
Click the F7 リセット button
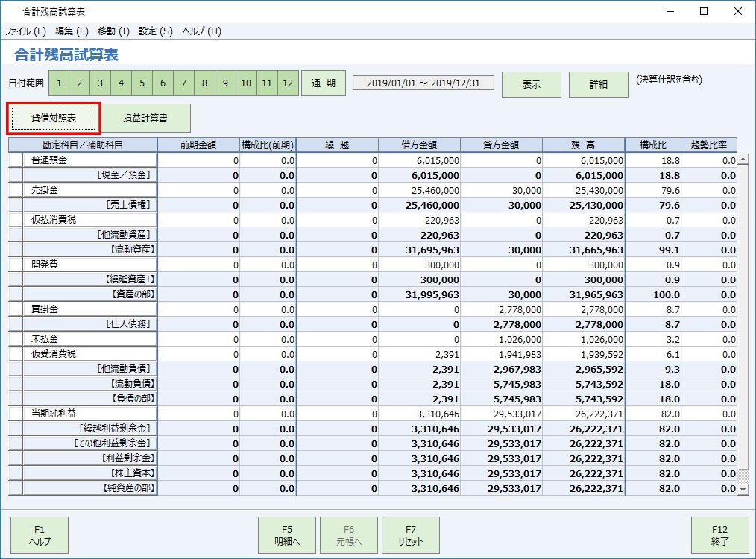(x=410, y=535)
